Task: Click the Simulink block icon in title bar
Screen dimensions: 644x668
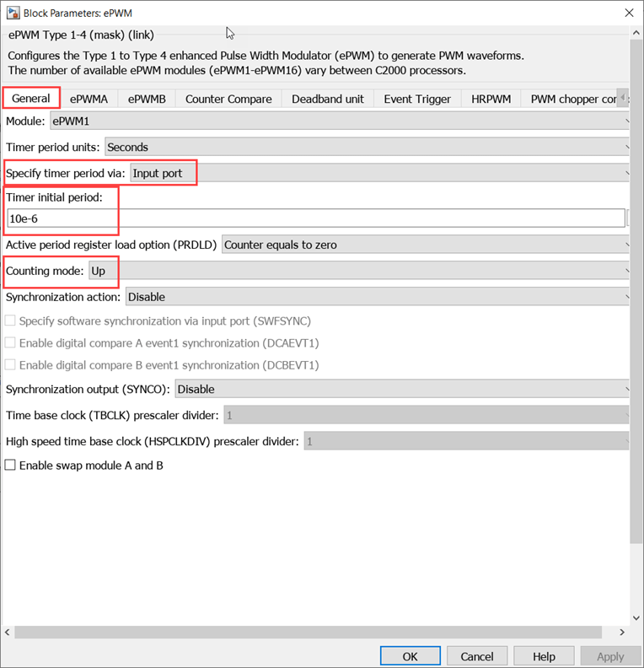Action: coord(13,13)
